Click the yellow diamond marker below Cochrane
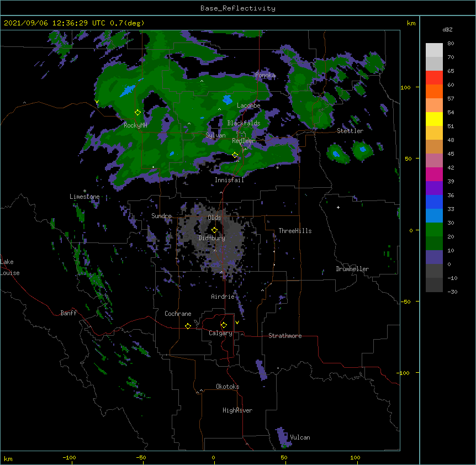 [188, 326]
